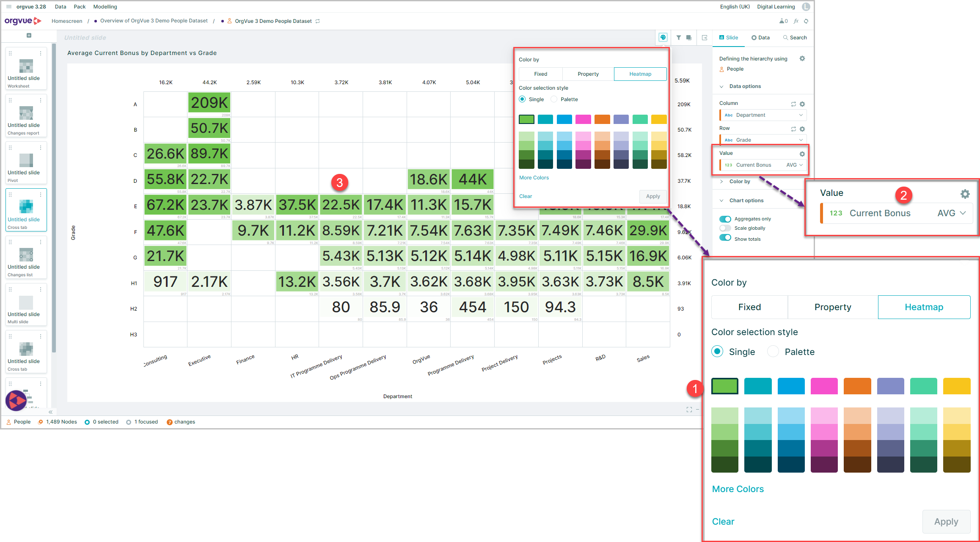The width and height of the screenshot is (980, 542).
Task: Open the three-dot menu on the Worksheet slide
Action: (x=41, y=53)
